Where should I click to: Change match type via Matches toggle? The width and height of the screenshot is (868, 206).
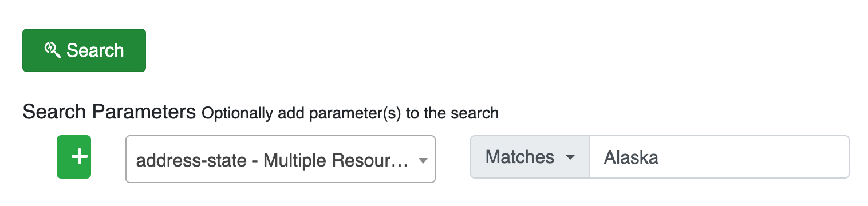530,157
